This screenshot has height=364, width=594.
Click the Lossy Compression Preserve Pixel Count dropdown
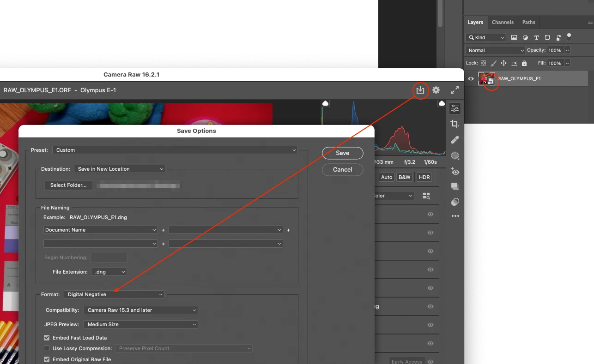click(184, 348)
